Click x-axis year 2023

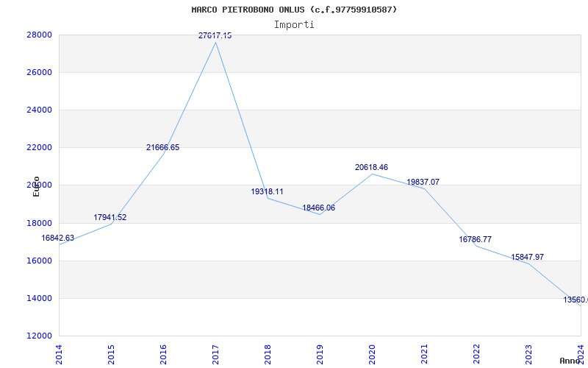click(x=528, y=354)
